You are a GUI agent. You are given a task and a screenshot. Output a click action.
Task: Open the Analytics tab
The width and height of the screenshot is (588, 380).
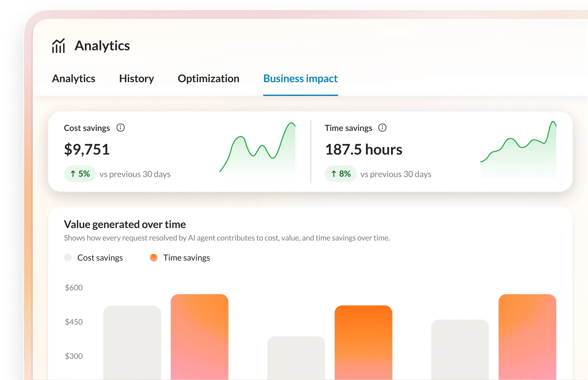[x=74, y=79]
